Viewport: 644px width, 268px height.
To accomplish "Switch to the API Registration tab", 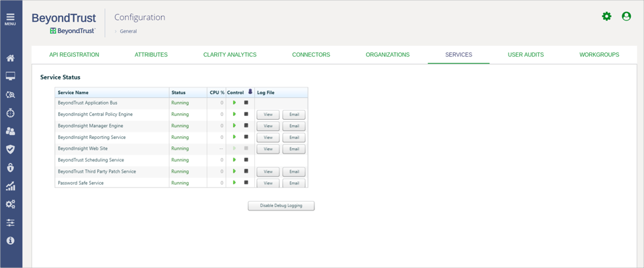I will [74, 55].
